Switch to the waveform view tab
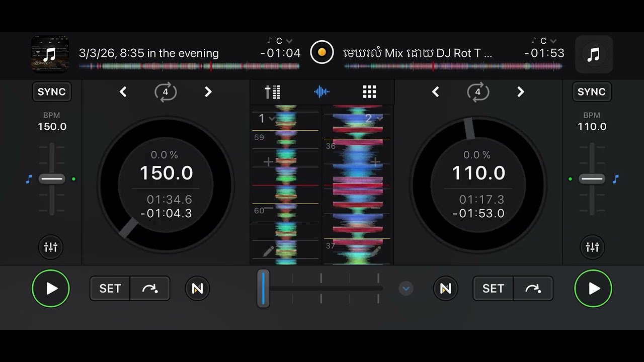The width and height of the screenshot is (644, 362). click(321, 92)
